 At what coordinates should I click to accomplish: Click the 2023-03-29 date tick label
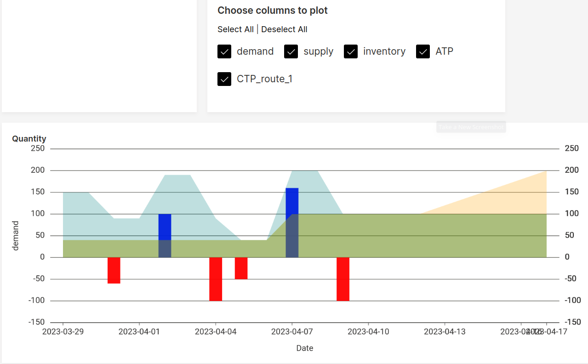63,331
